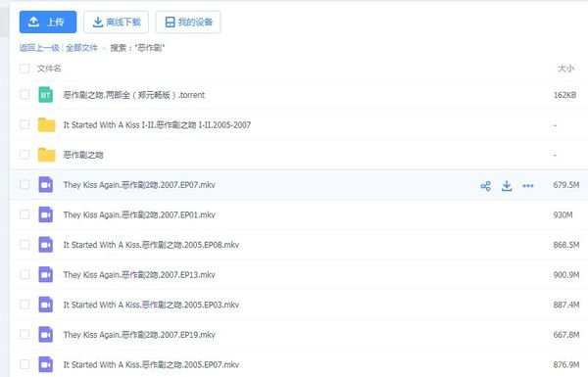Click the 162KB size value
The width and height of the screenshot is (588, 377).
point(564,95)
